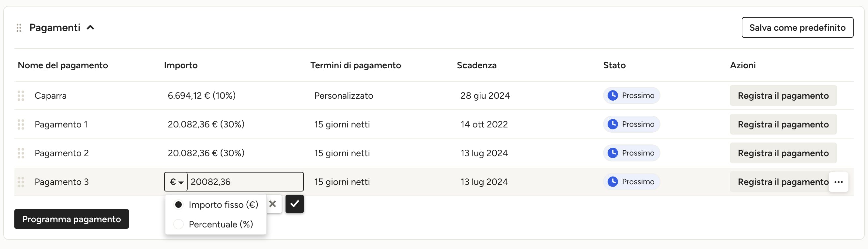Viewport: 868px width, 249px height.
Task: Click Termini di pagamento for Pagamento 1
Action: pyautogui.click(x=342, y=124)
